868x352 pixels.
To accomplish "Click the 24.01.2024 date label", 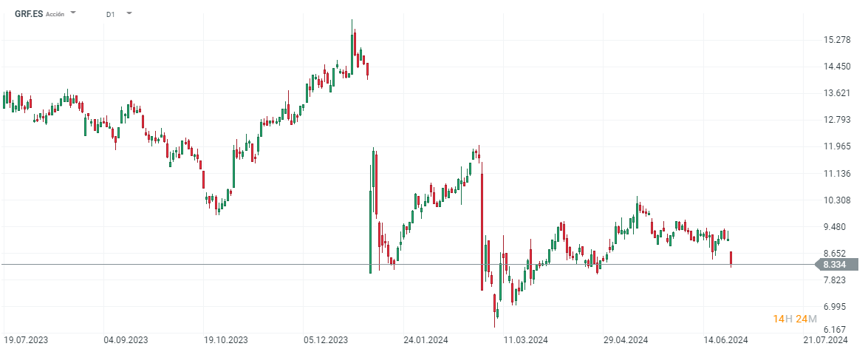I will [426, 340].
